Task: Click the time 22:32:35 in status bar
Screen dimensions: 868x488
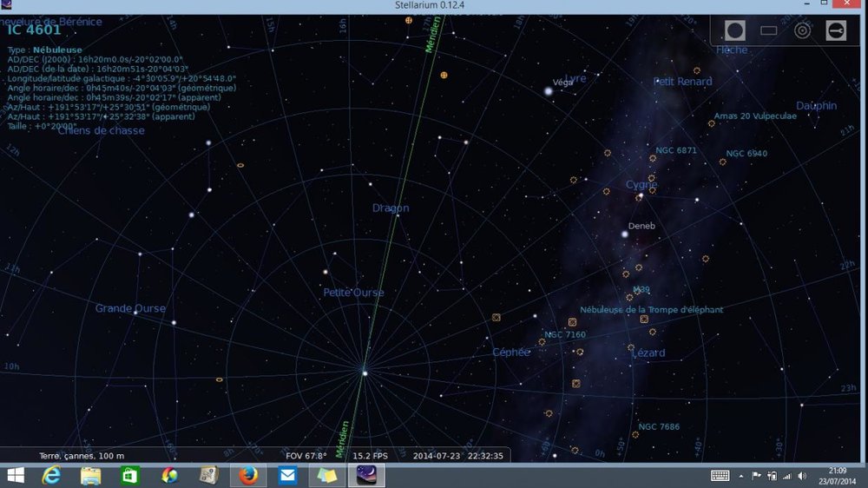Action: pos(485,456)
